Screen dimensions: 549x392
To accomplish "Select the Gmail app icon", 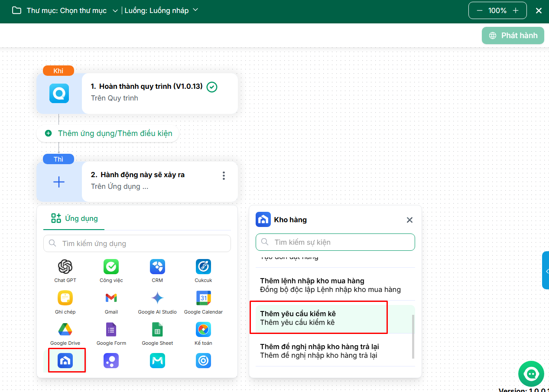I will (111, 298).
